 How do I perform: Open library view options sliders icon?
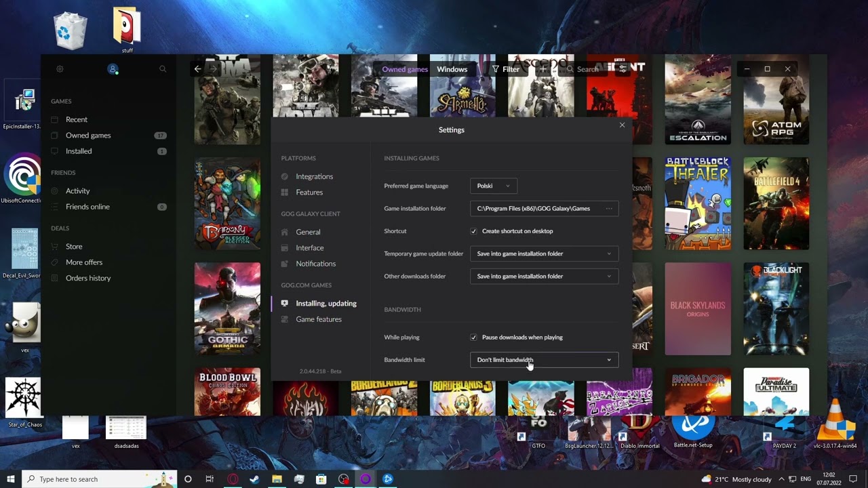tap(623, 69)
